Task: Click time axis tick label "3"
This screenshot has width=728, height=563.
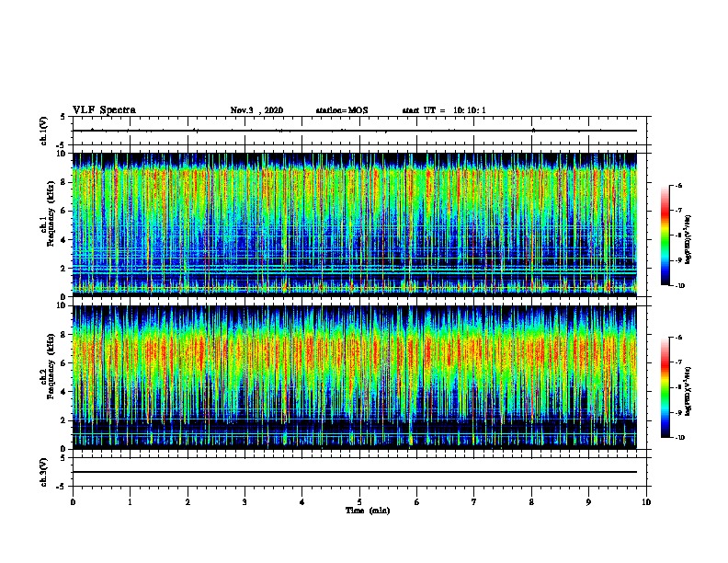Action: click(245, 502)
